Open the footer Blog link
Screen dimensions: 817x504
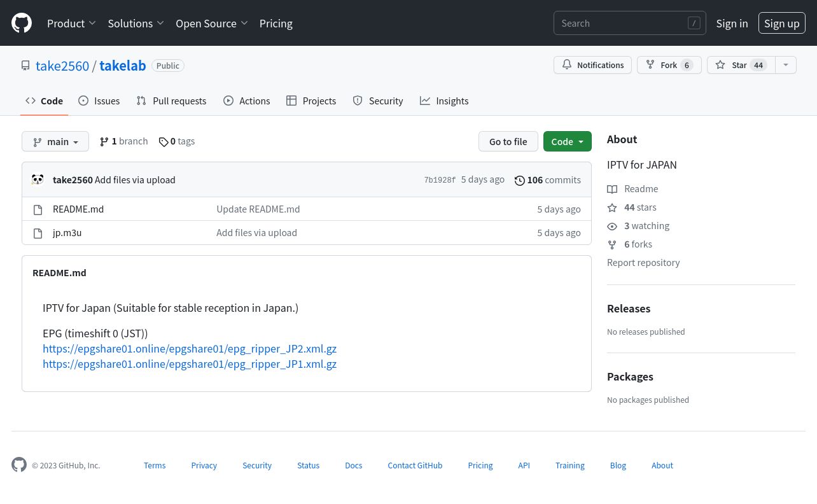point(618,466)
